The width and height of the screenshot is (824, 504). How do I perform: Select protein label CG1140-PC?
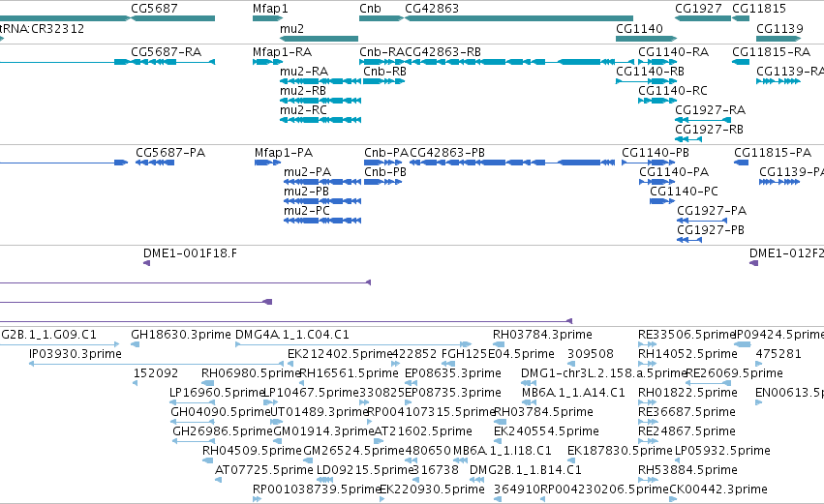684,192
